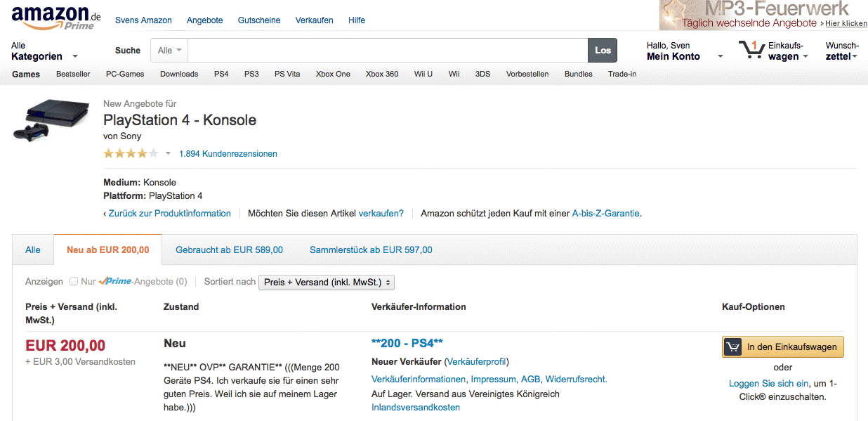Open the Verkäuferprofil link
Screen dimensions: 868x421
[476, 361]
